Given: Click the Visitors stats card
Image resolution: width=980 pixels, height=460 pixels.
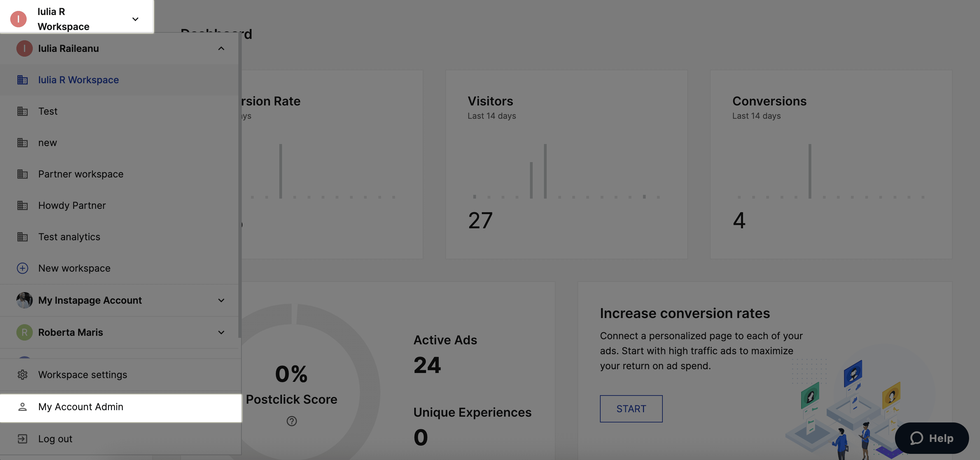Looking at the screenshot, I should tap(566, 164).
